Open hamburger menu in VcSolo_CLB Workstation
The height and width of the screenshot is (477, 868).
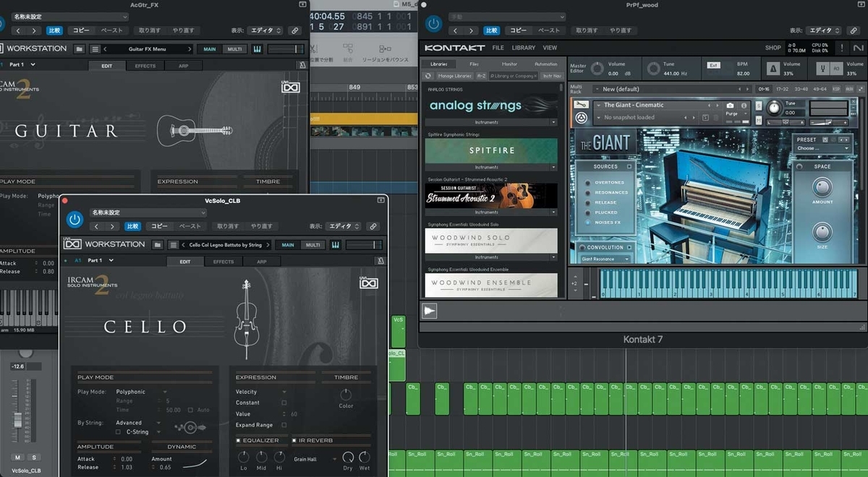point(174,245)
